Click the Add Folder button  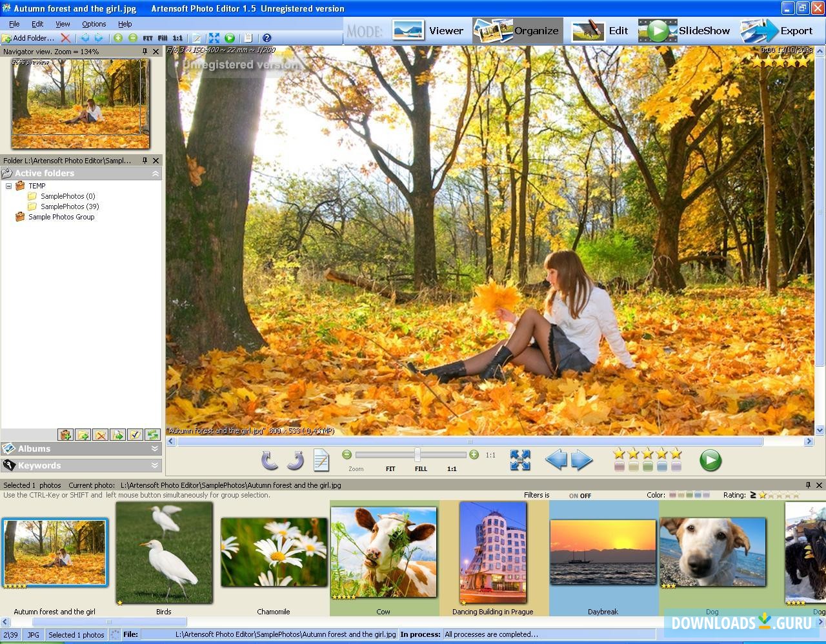[30, 37]
